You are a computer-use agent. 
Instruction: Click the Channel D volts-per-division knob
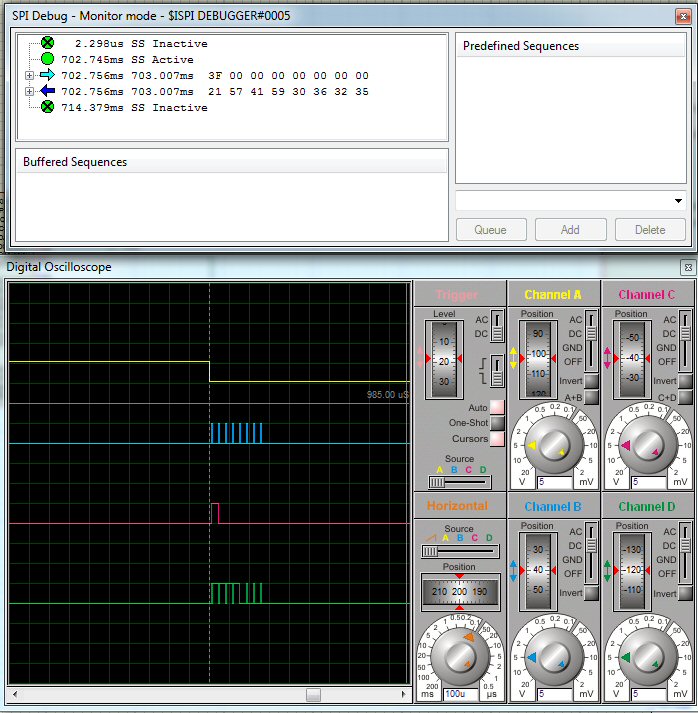(x=647, y=656)
